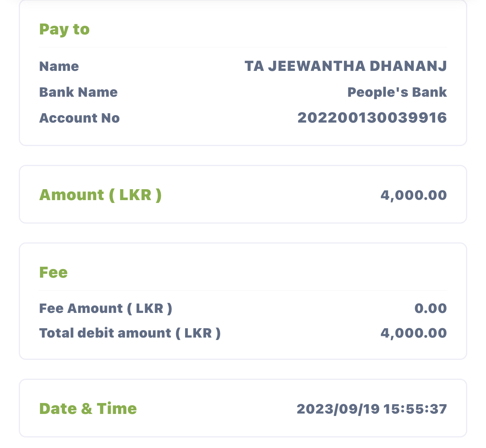Click the divider line under Pay to
The image size is (486, 448).
(x=243, y=47)
